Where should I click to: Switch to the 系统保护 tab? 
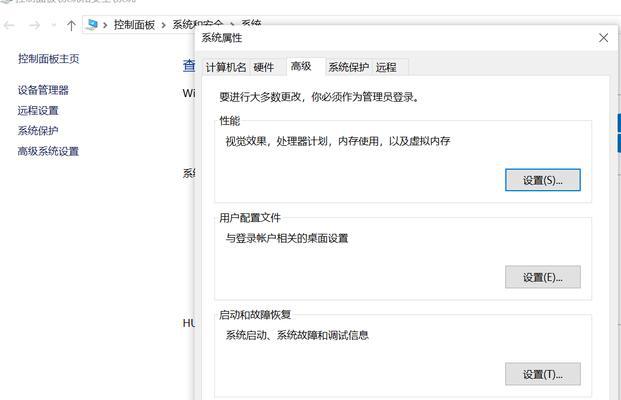[349, 67]
